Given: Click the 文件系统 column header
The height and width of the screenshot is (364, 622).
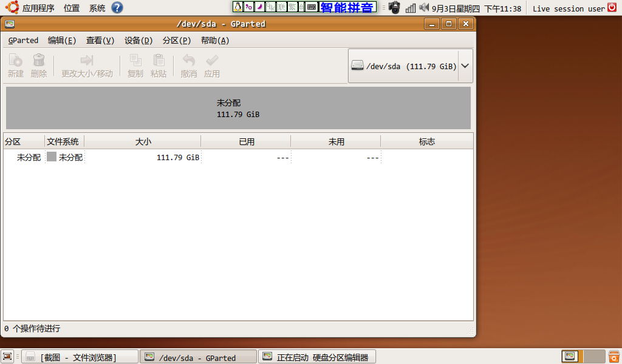Looking at the screenshot, I should click(x=64, y=141).
